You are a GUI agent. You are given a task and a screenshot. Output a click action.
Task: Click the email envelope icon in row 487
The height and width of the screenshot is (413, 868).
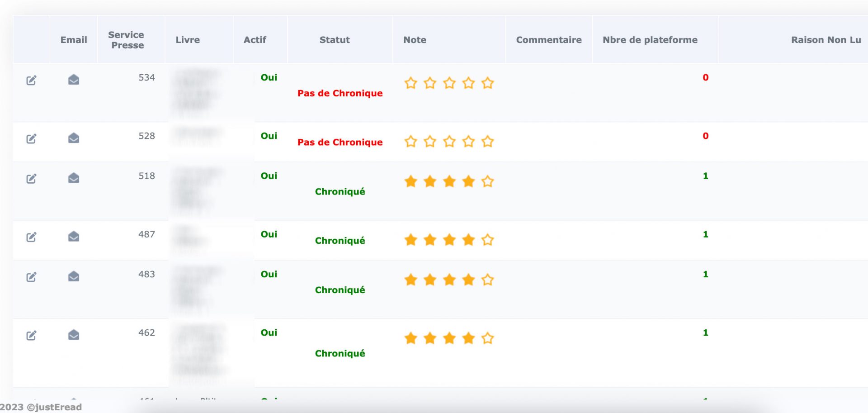74,236
